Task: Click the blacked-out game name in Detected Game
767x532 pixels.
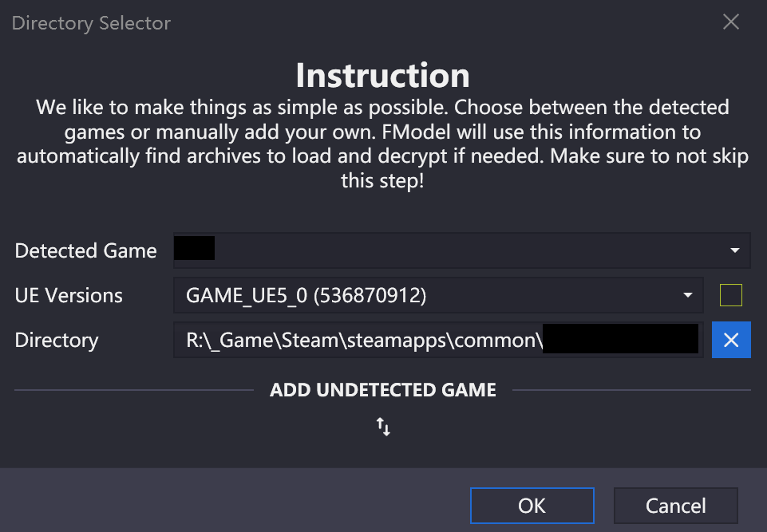Action: tap(194, 250)
